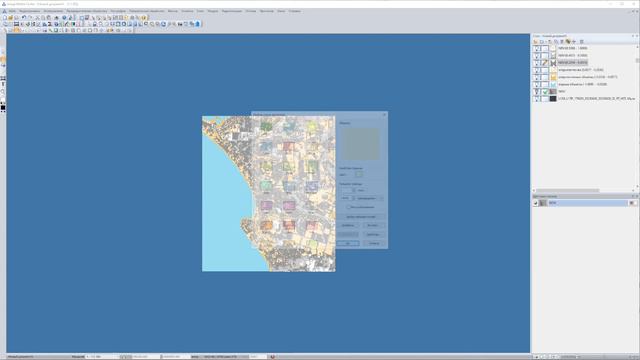Toggle checkbox in the lower right channels panel
This screenshot has width=640, height=360.
(x=536, y=203)
